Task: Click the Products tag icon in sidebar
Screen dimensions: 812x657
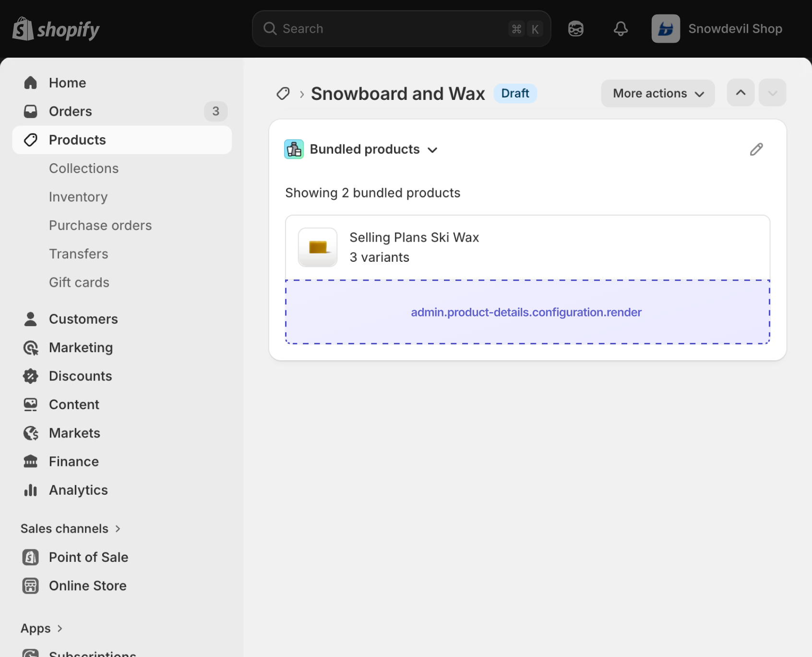Action: (x=31, y=140)
